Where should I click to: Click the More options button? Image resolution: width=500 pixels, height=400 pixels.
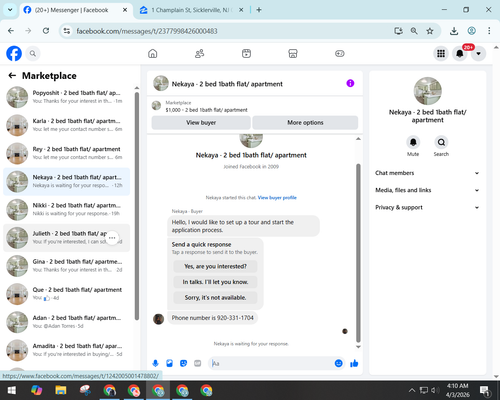305,123
